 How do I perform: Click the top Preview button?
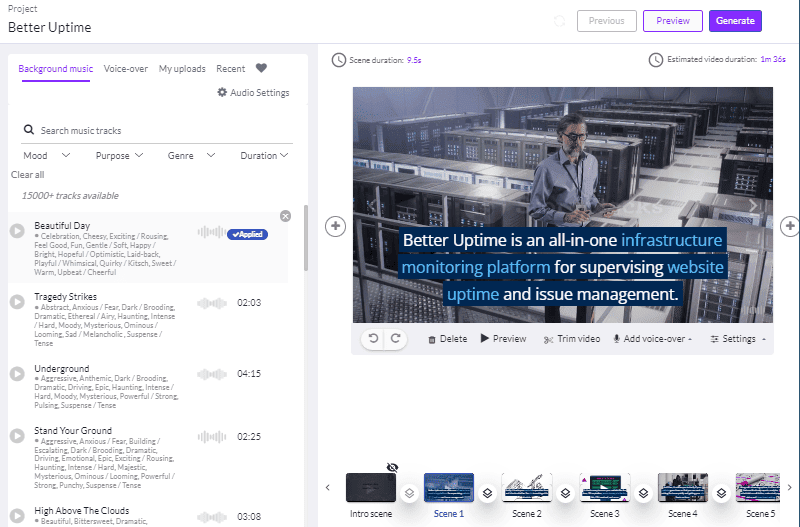click(672, 21)
